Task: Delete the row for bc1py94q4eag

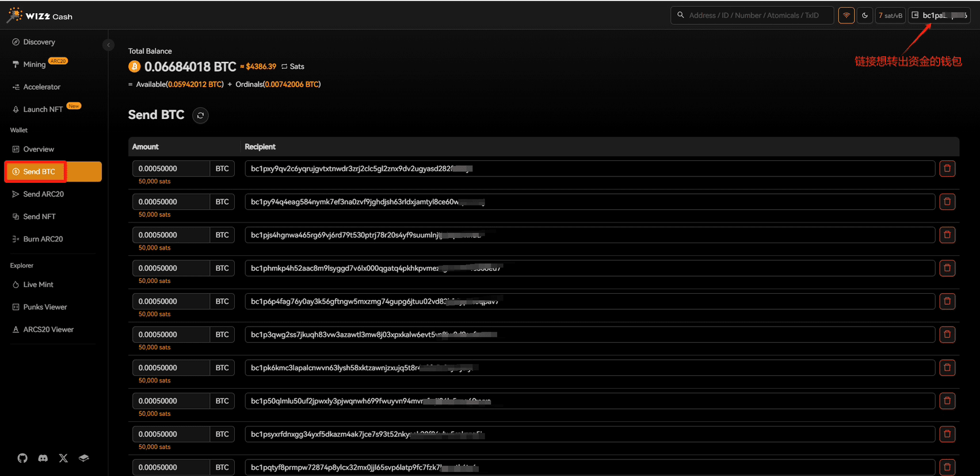Action: coord(947,202)
